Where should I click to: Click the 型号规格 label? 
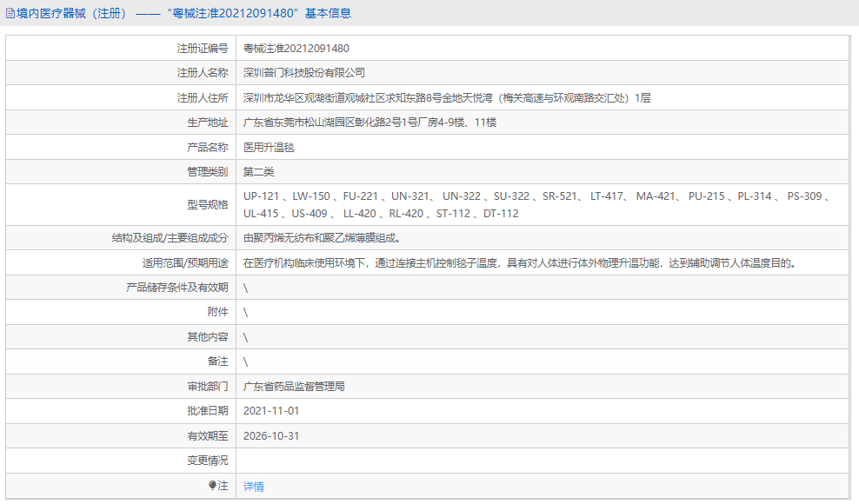pyautogui.click(x=208, y=204)
